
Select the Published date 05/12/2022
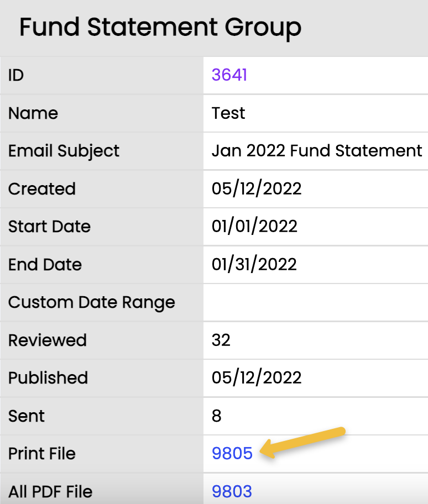[257, 378]
